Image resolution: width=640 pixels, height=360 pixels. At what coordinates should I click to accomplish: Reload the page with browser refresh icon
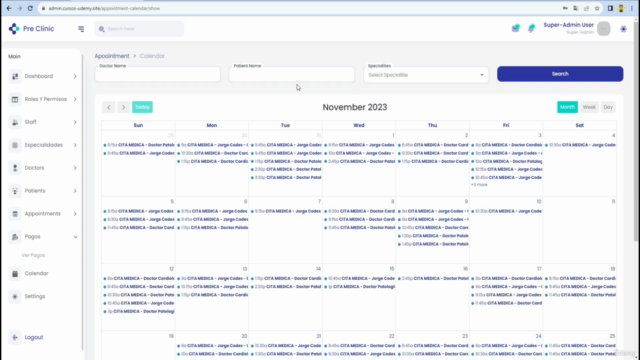click(30, 8)
